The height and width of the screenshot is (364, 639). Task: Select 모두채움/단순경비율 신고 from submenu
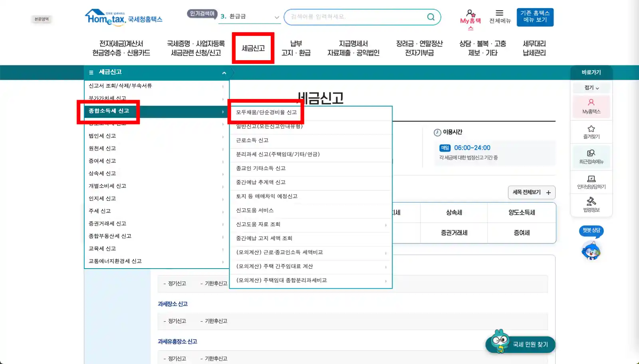[x=266, y=112]
